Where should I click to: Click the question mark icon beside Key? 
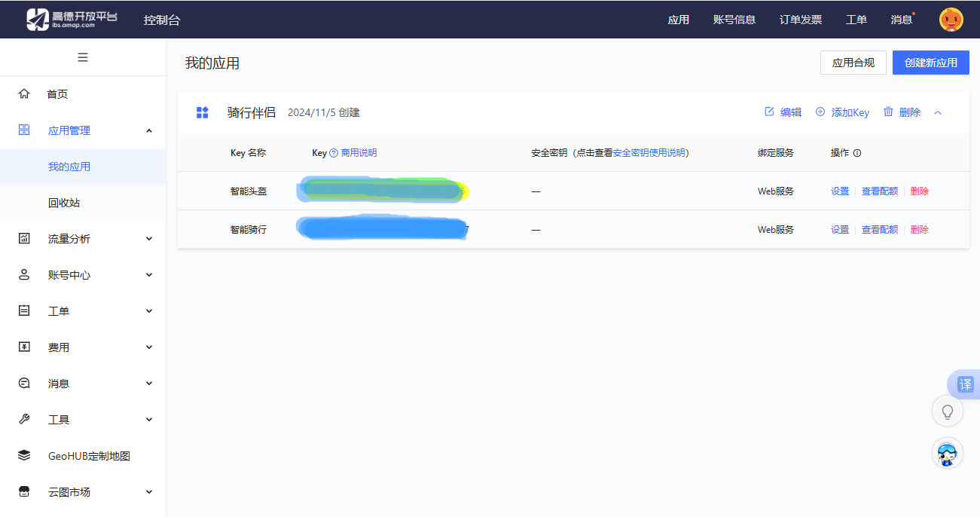(334, 153)
